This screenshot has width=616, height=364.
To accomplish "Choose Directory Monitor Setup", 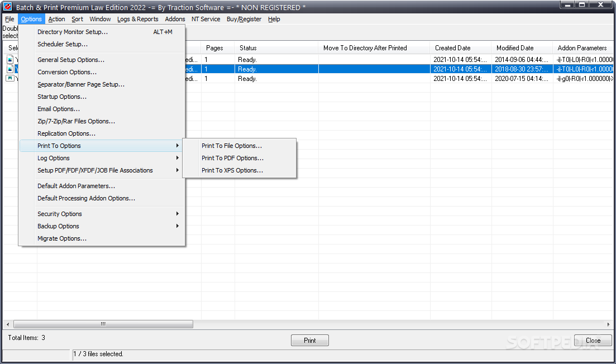I will point(102,32).
